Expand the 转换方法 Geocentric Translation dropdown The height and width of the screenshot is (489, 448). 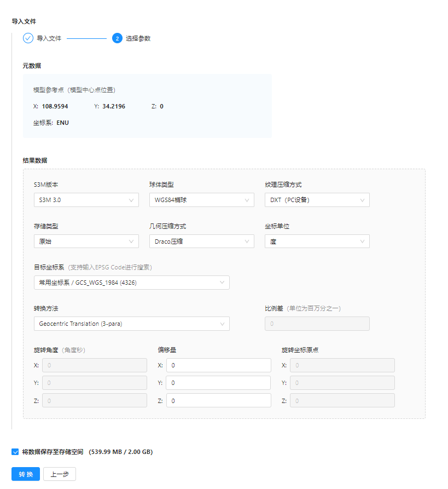coord(131,324)
